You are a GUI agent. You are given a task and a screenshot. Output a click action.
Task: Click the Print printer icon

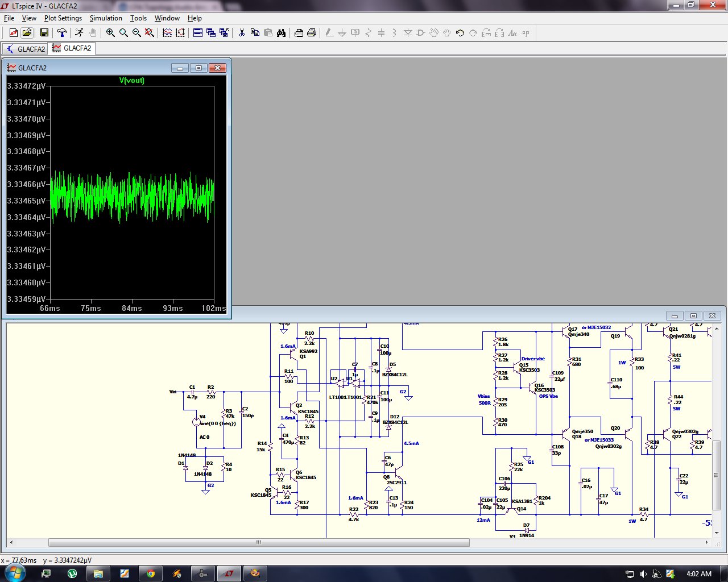pos(312,33)
